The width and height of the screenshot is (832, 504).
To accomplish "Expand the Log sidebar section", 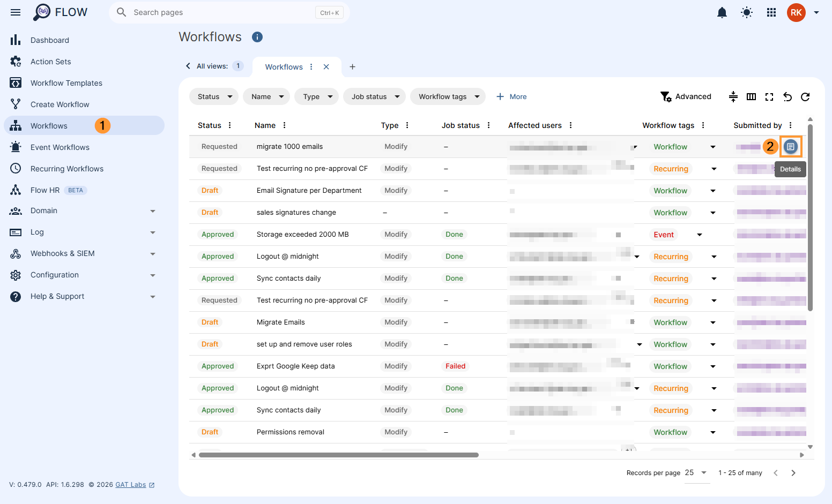I will click(x=84, y=232).
